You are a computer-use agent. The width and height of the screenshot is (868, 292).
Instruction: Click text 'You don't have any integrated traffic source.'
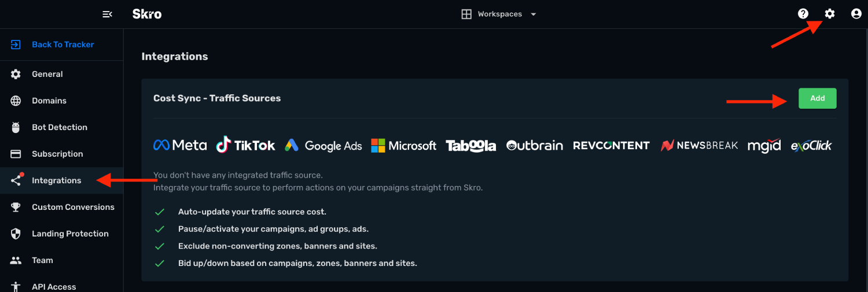(238, 175)
